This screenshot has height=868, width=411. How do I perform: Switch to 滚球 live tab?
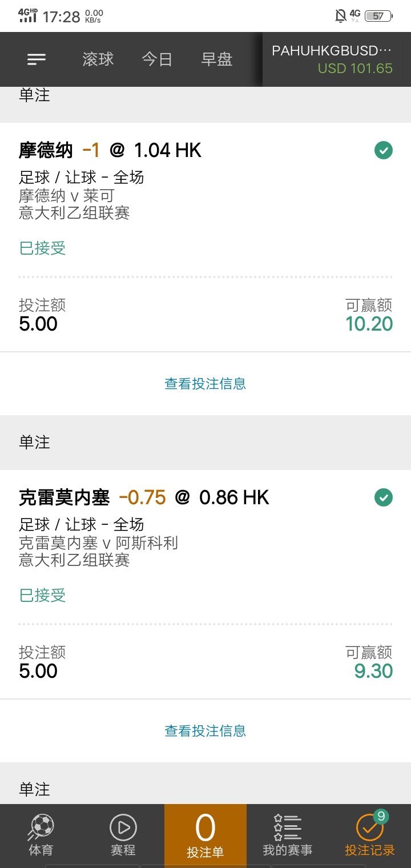(x=98, y=59)
